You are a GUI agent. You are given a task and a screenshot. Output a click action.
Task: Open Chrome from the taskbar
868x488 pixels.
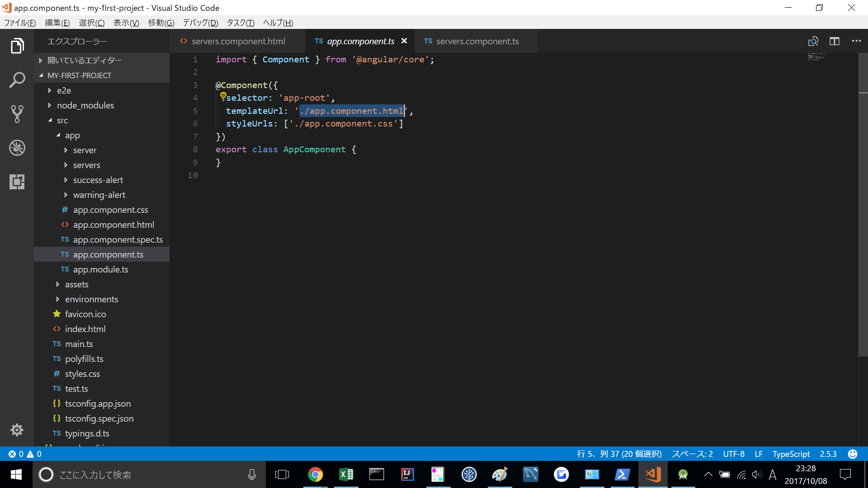pyautogui.click(x=316, y=474)
